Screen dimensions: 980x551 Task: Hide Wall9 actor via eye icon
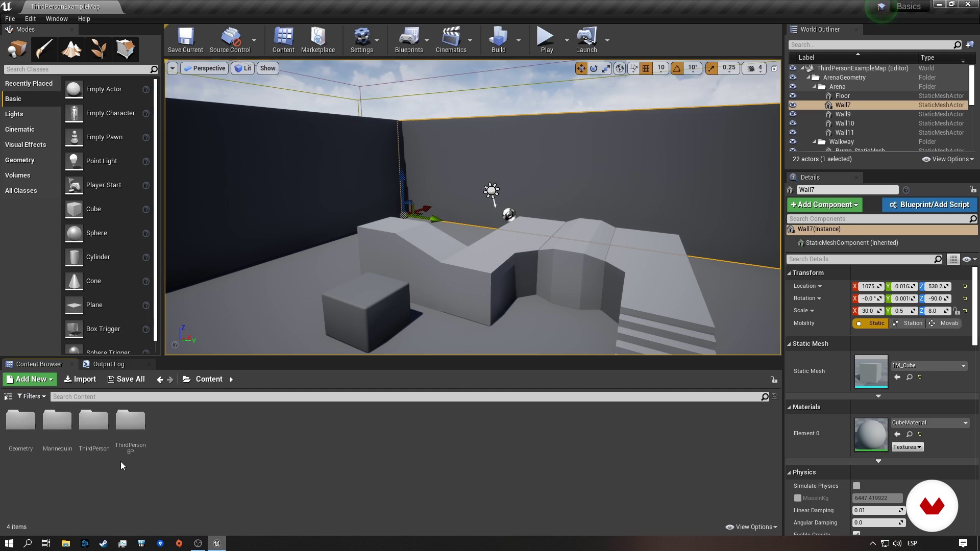(793, 114)
